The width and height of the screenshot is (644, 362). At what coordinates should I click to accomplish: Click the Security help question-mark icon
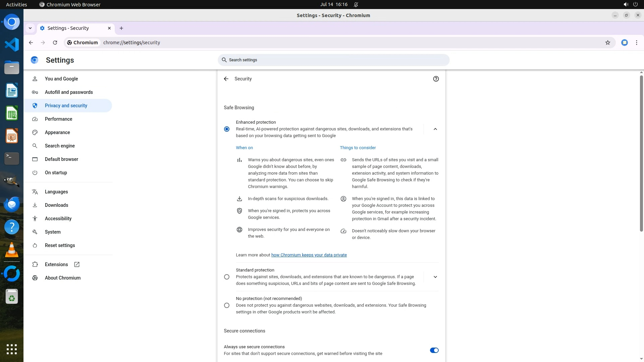point(436,79)
